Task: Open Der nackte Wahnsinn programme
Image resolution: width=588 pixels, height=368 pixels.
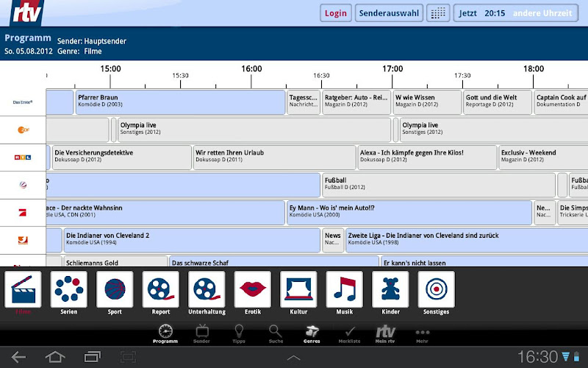Action: pos(165,213)
